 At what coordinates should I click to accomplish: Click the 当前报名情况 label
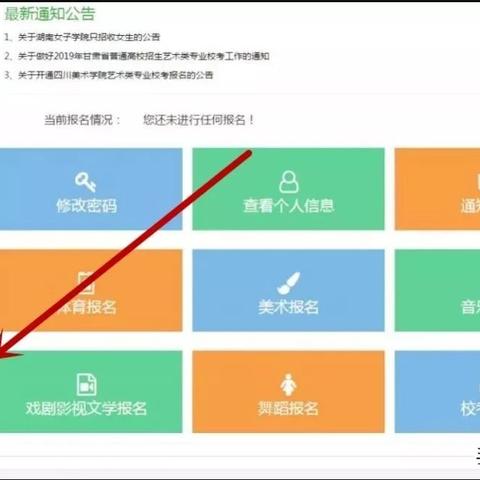pos(82,120)
